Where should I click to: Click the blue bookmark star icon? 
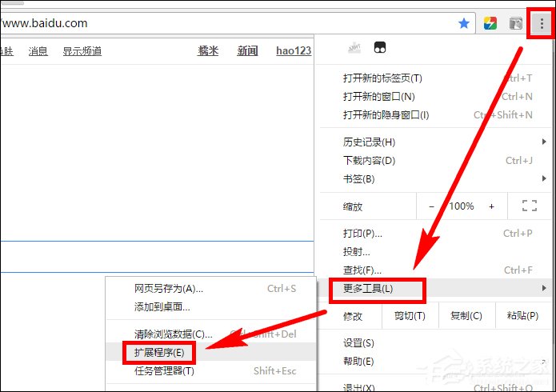[x=464, y=23]
